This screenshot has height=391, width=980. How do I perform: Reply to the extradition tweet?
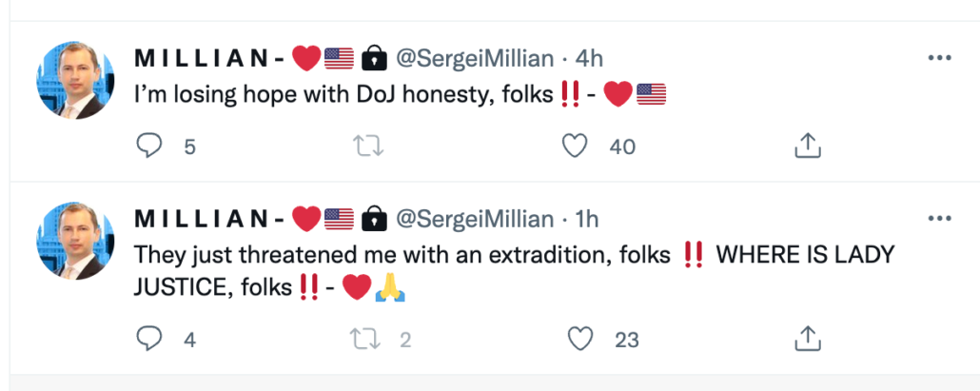point(151,339)
